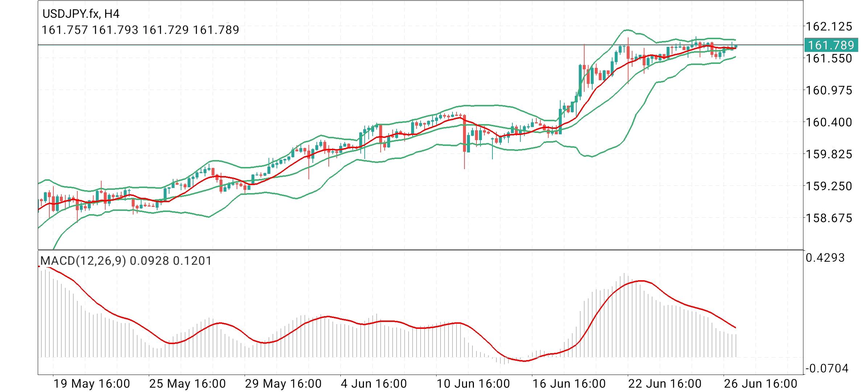
Task: Click the 25 May 16:00 time label
Action: (x=188, y=383)
